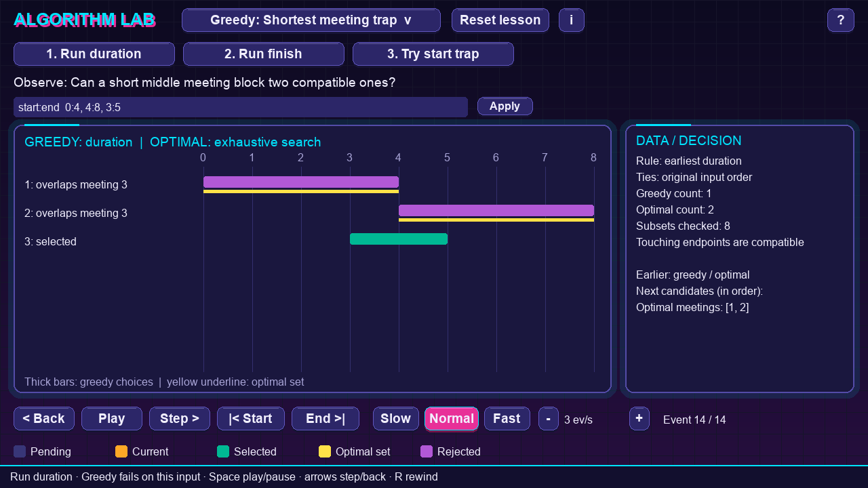Click 'Rule: earliest duration' text
The width and height of the screenshot is (868, 488).
[689, 161]
